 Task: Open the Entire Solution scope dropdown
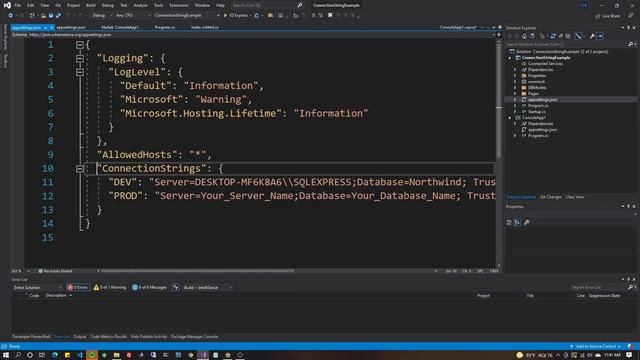[x=38, y=287]
